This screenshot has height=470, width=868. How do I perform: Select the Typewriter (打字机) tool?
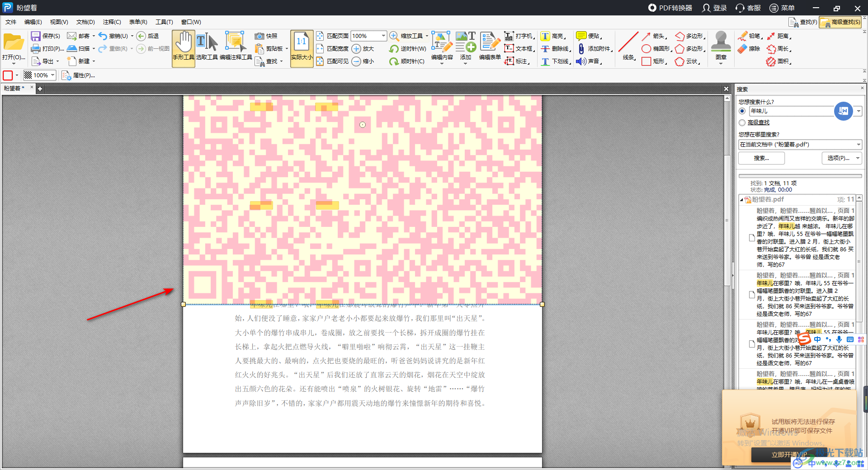(x=519, y=36)
